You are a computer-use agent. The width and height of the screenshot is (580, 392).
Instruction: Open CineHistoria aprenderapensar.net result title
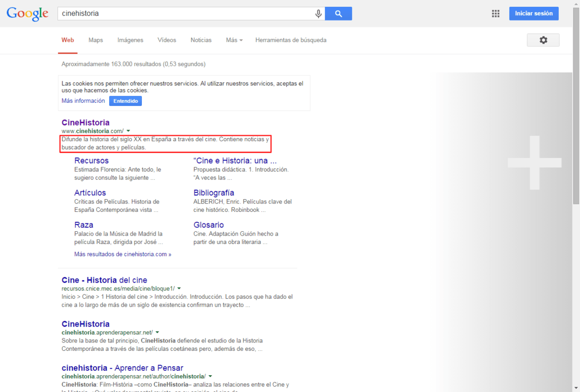(85, 324)
